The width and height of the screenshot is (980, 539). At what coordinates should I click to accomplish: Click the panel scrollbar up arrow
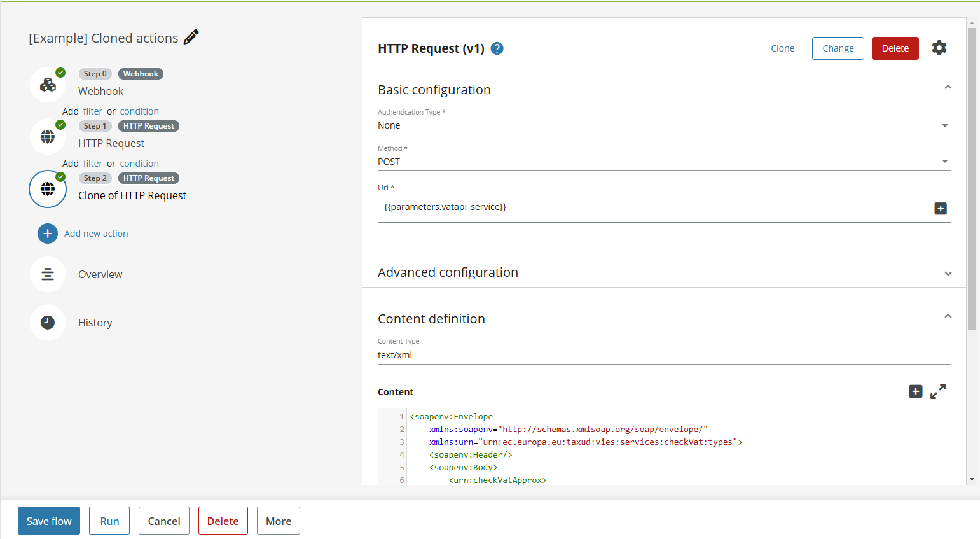[x=972, y=23]
